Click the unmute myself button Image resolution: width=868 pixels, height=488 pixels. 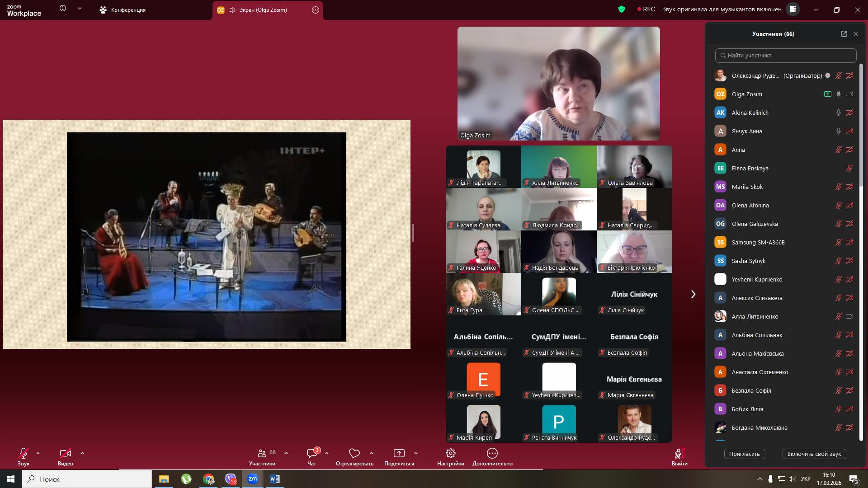click(x=814, y=454)
